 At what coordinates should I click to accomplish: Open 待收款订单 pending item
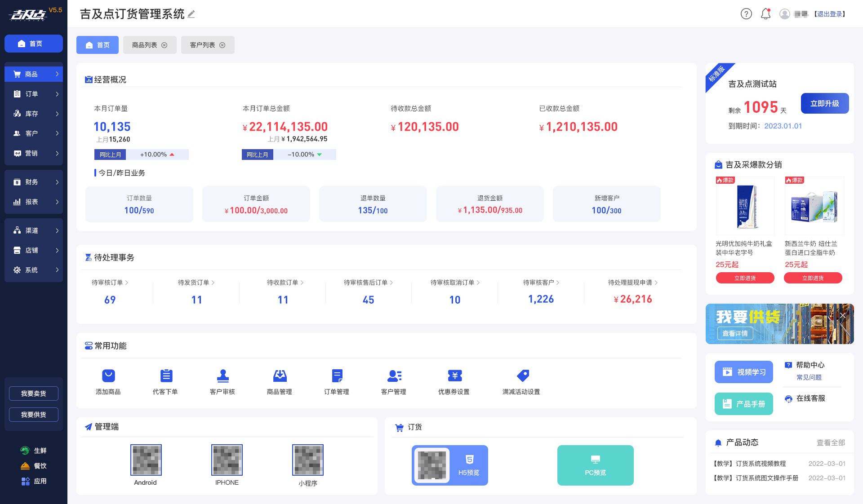tap(285, 283)
